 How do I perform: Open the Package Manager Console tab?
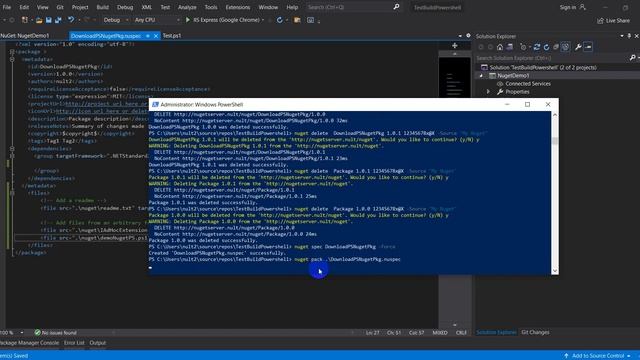pyautogui.click(x=29, y=343)
